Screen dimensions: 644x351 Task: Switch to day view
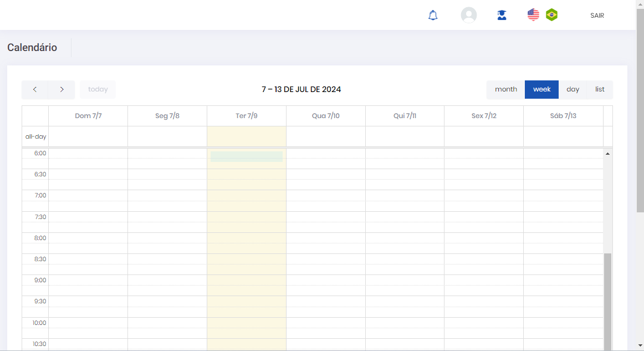(573, 89)
